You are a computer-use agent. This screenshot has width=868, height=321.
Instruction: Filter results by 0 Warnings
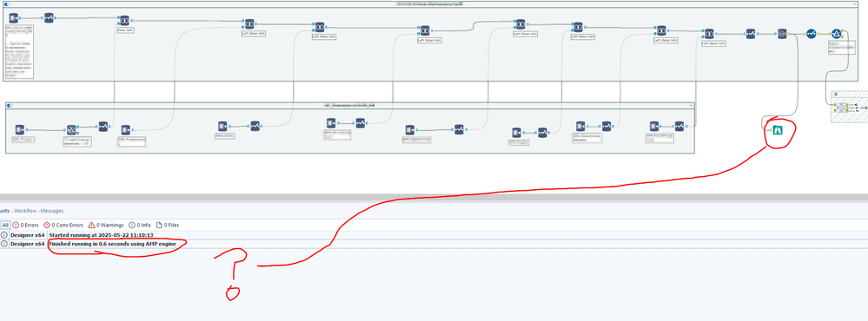(x=107, y=225)
